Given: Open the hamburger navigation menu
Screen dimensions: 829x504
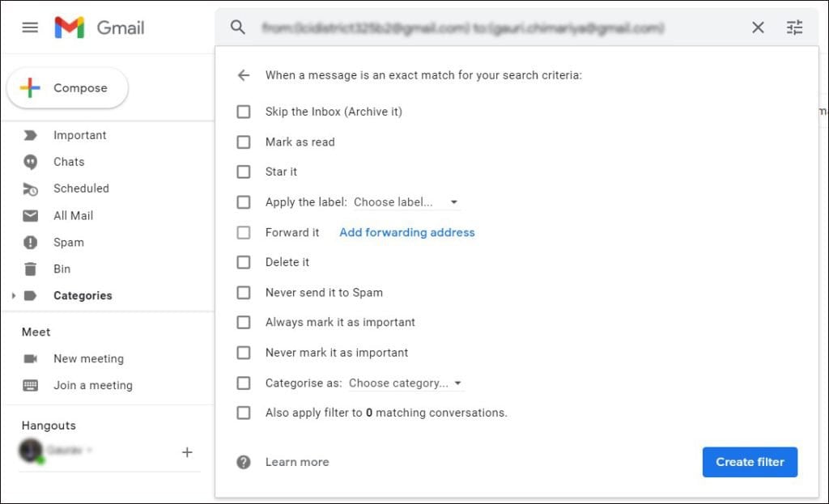Looking at the screenshot, I should click(30, 27).
